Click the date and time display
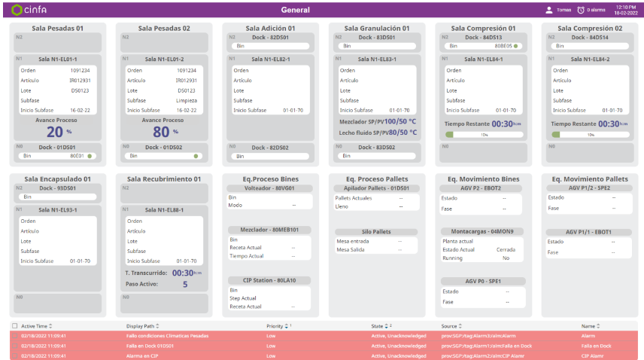Screen dimensions: 644x360 pyautogui.click(x=626, y=10)
